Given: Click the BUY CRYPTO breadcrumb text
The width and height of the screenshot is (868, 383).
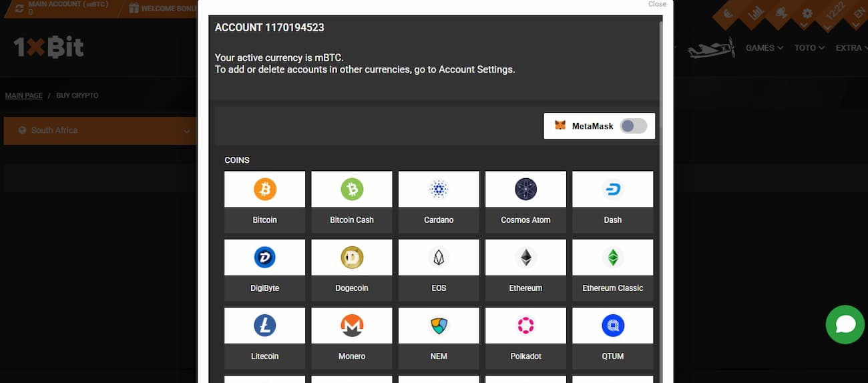Looking at the screenshot, I should click(77, 95).
